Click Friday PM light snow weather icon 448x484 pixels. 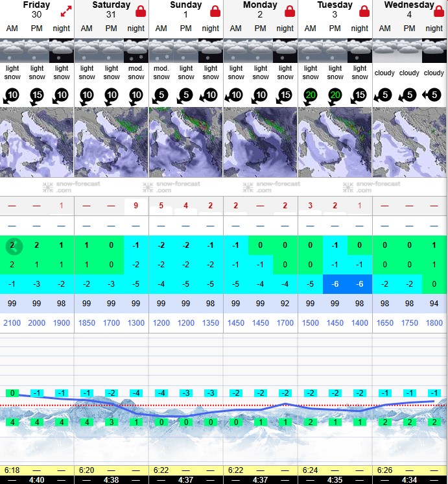[x=37, y=51]
